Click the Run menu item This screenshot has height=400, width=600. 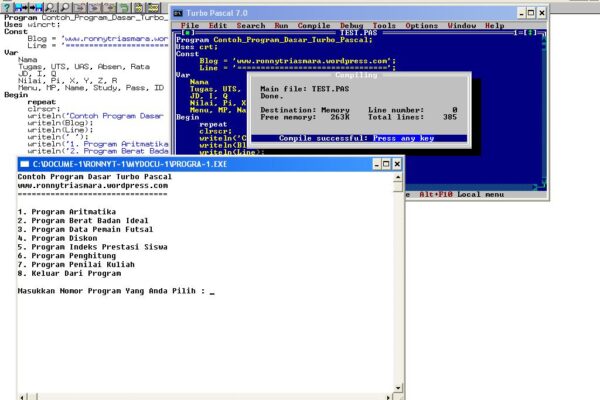point(282,25)
